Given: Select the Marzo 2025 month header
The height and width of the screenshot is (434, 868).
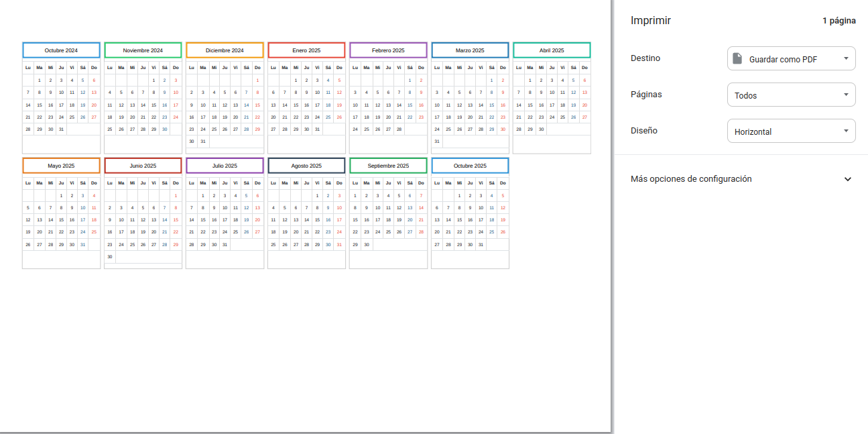Looking at the screenshot, I should 470,50.
